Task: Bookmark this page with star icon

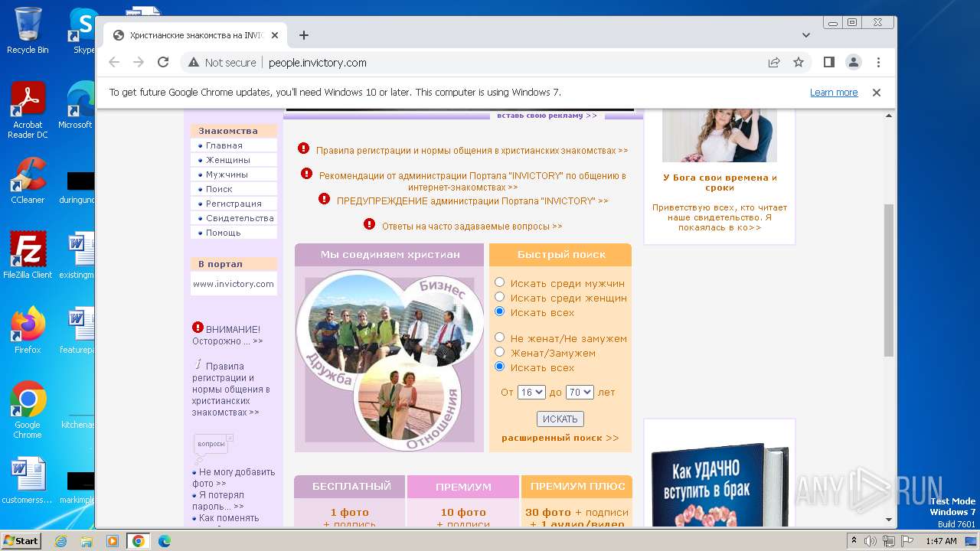Action: click(799, 63)
